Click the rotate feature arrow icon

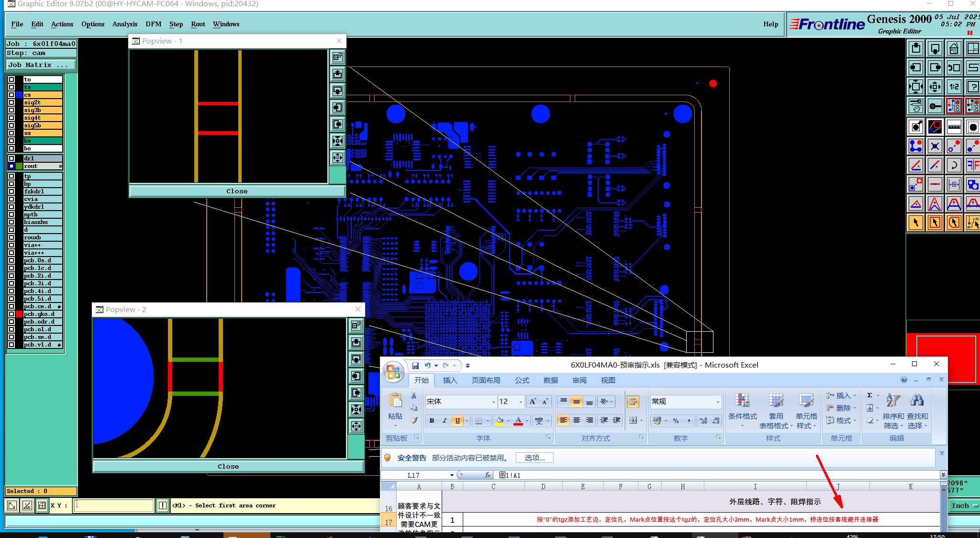tap(954, 165)
